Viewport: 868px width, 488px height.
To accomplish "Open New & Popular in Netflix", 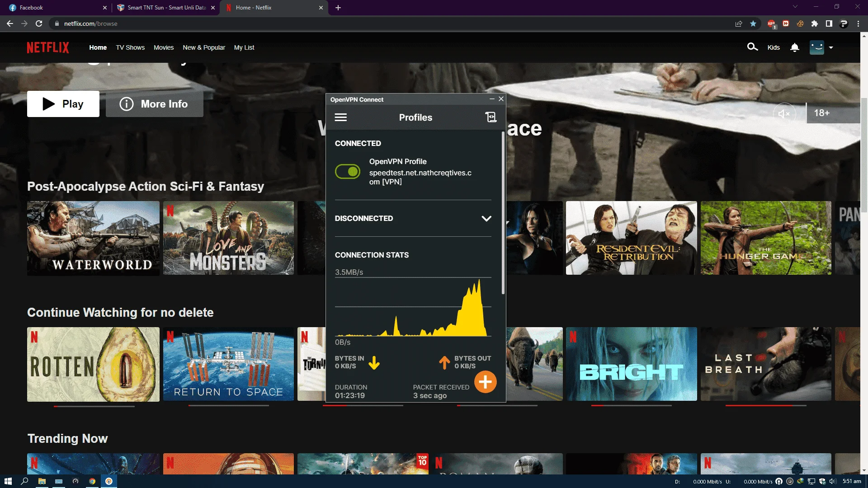I will (204, 47).
